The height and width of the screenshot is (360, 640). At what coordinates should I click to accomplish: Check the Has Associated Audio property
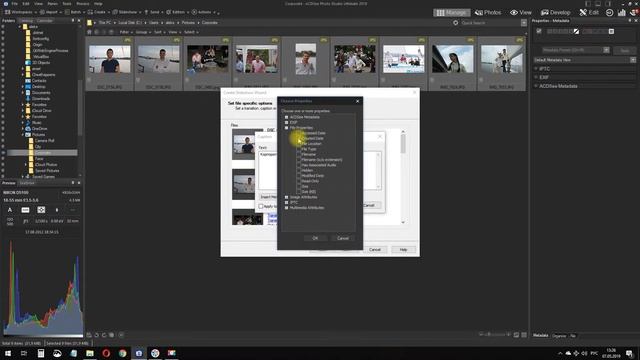pos(299,165)
